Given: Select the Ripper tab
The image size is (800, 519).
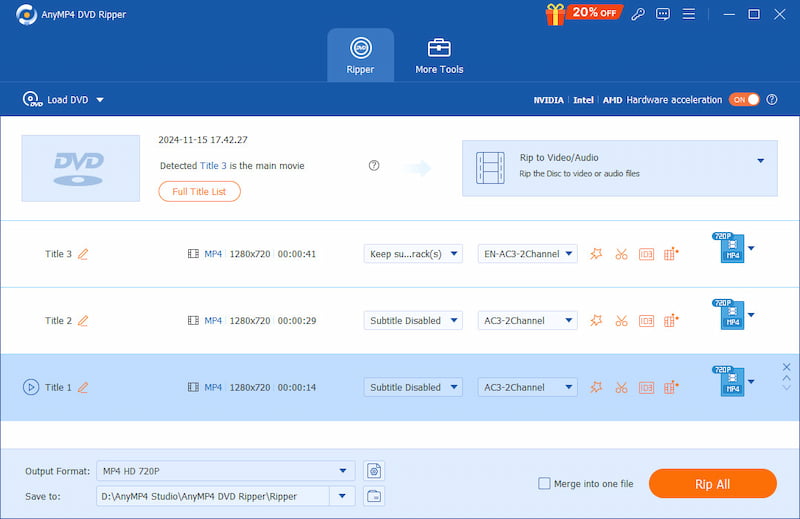Looking at the screenshot, I should pyautogui.click(x=360, y=56).
